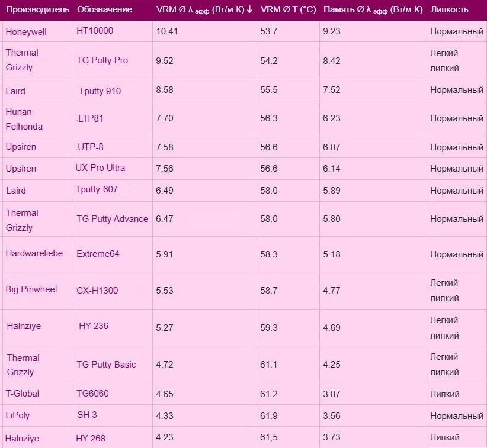Select the Tputty 607 cell
487x448 pixels.
[x=97, y=189]
